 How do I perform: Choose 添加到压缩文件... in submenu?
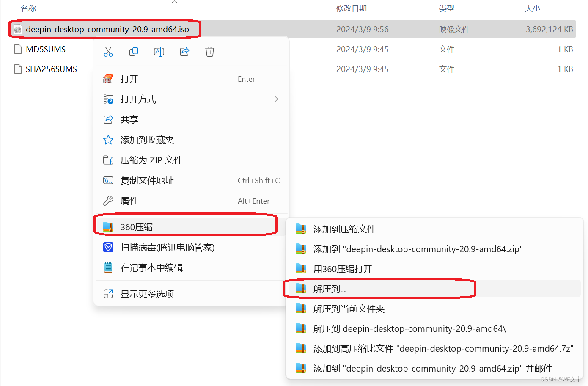pyautogui.click(x=434, y=229)
